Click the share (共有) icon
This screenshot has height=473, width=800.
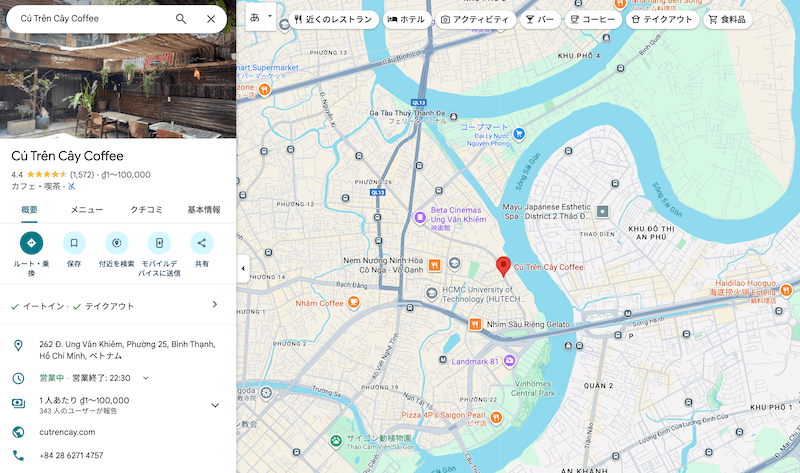pos(202,243)
